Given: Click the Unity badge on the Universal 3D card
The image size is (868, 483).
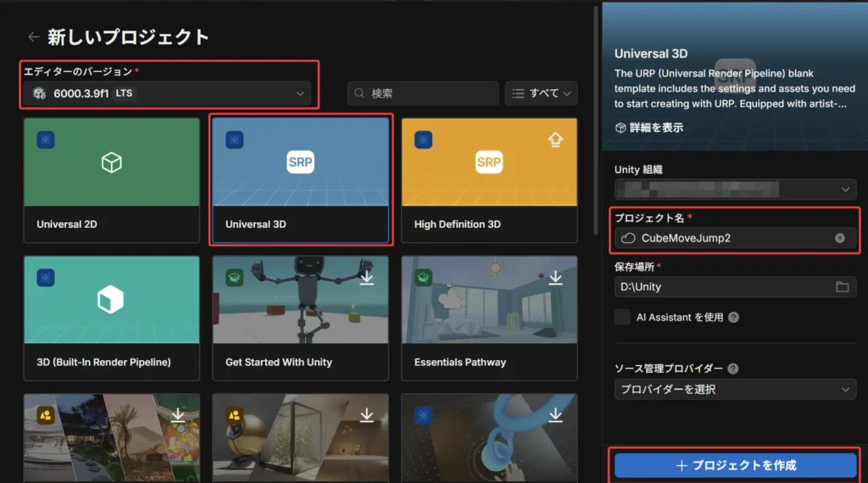Looking at the screenshot, I should [x=235, y=140].
